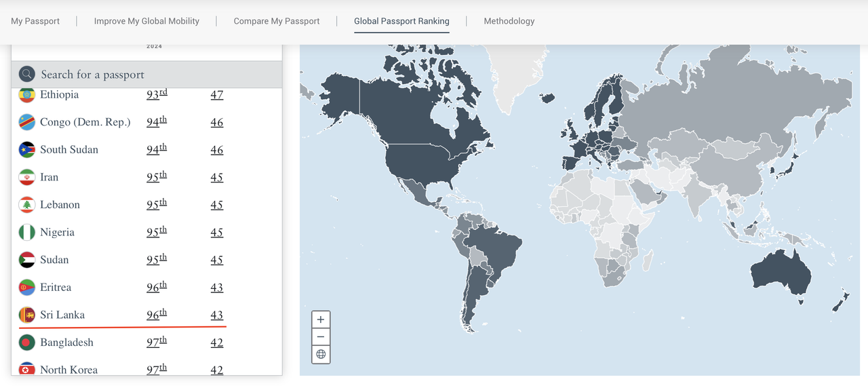
Task: Select the Sri Lanka country name
Action: (x=62, y=315)
